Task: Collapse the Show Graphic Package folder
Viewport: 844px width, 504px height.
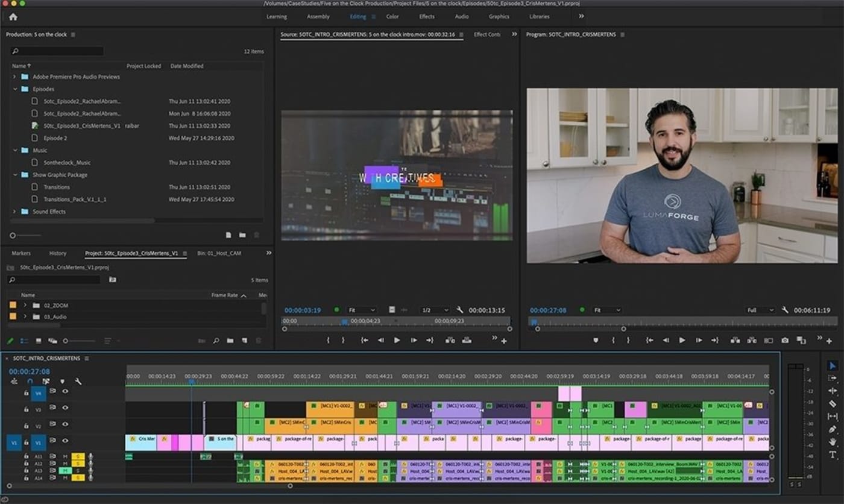Action: coord(14,175)
